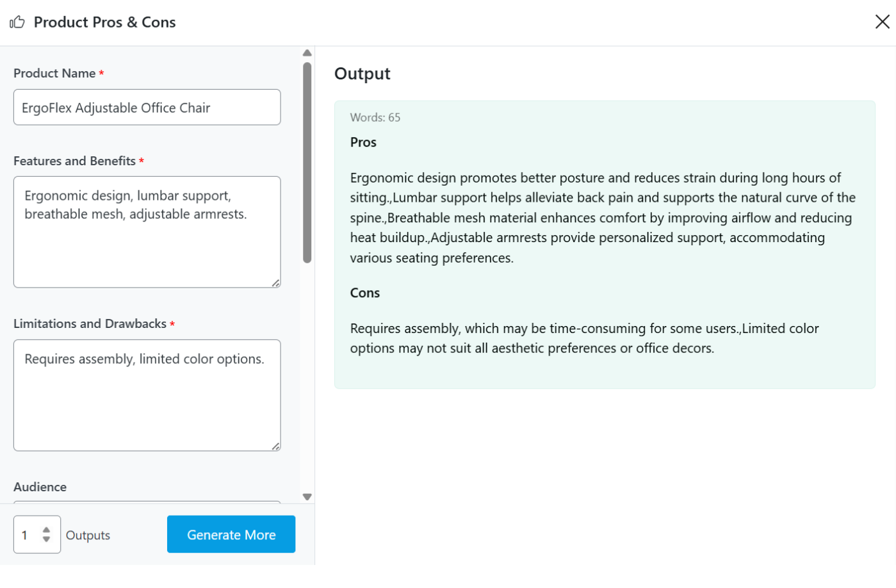Increase the Outputs count with up arrow
Screen dimensions: 896x588
(46, 530)
